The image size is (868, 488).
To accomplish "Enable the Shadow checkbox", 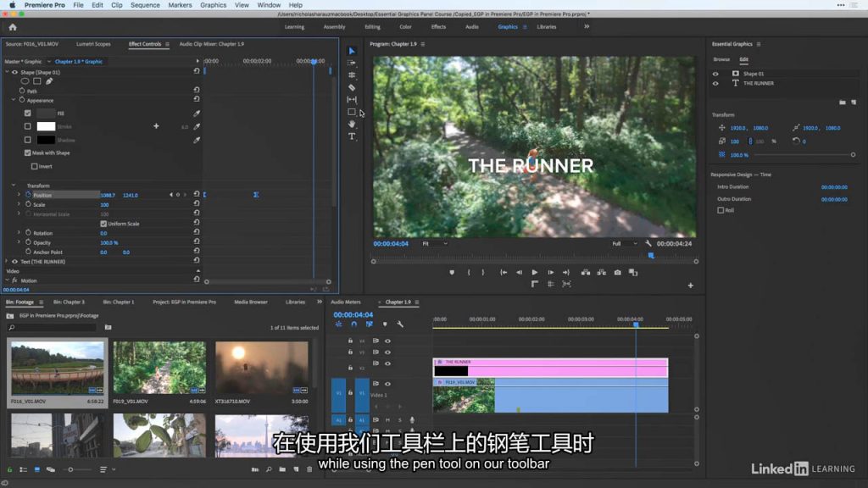I will coord(28,140).
